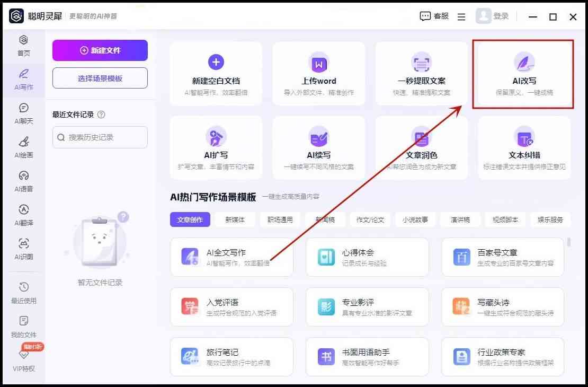
Task: Click the help icon beside 最近文件记录
Action: coord(101,115)
